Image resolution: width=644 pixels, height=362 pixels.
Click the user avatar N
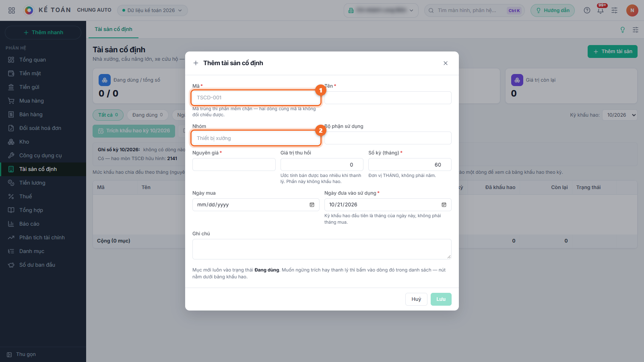[632, 10]
